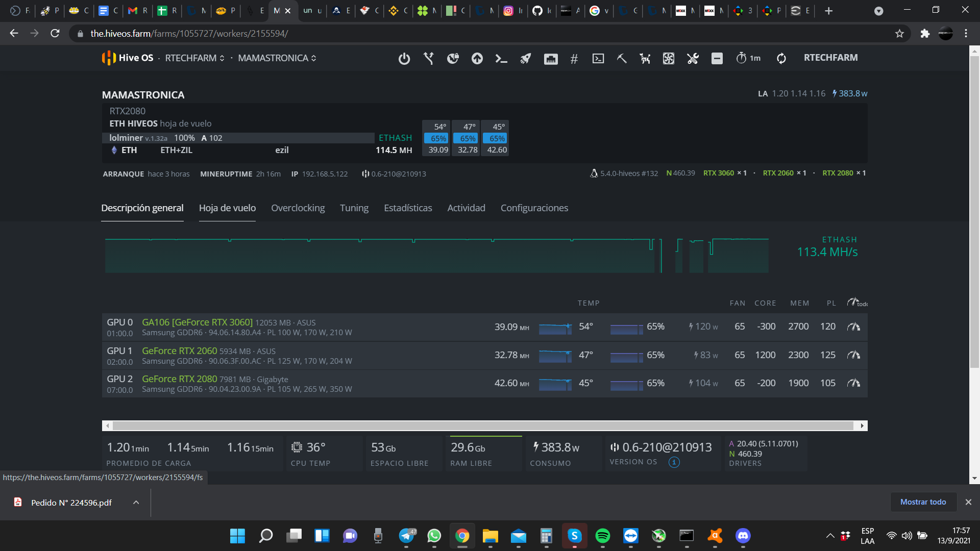Click GPU 0 overclock speedometer icon

coord(853,327)
